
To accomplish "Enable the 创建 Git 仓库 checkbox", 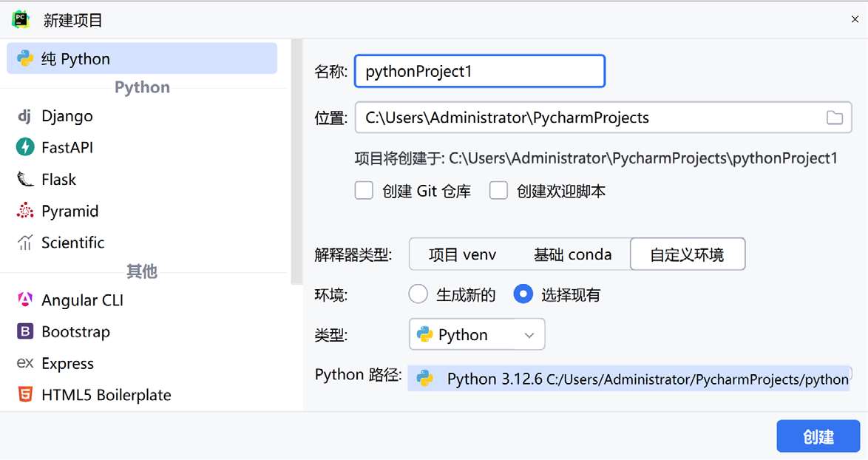I will click(x=364, y=191).
